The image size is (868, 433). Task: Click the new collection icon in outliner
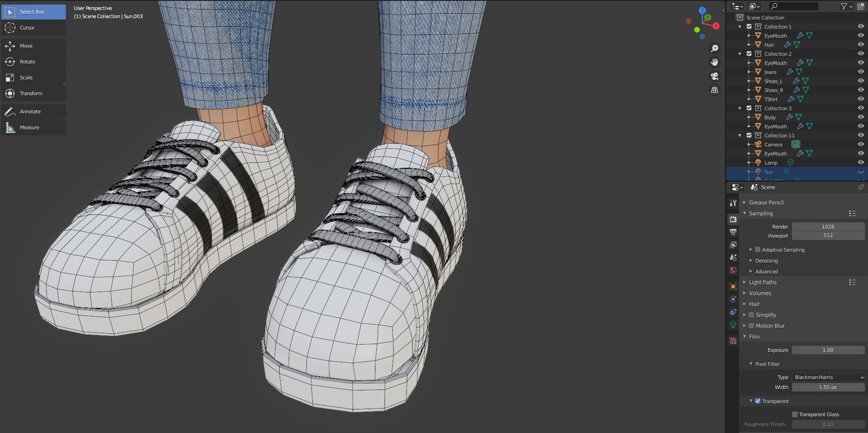coord(861,6)
